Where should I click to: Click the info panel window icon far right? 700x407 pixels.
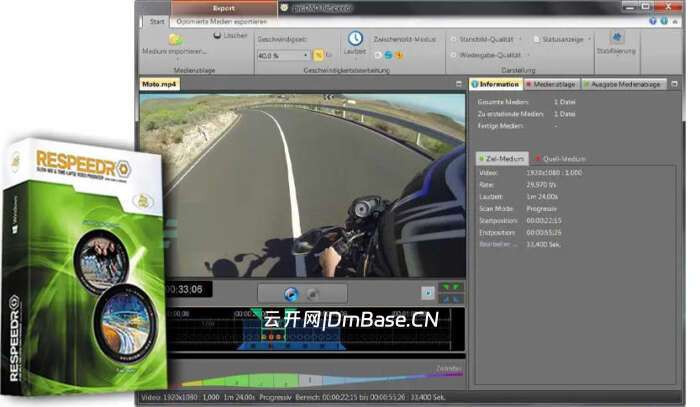(674, 84)
